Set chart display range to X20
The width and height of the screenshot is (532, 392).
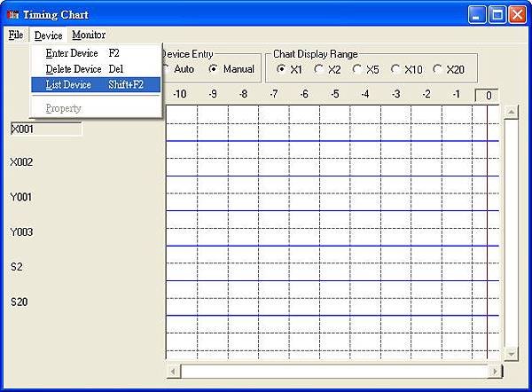coord(449,69)
